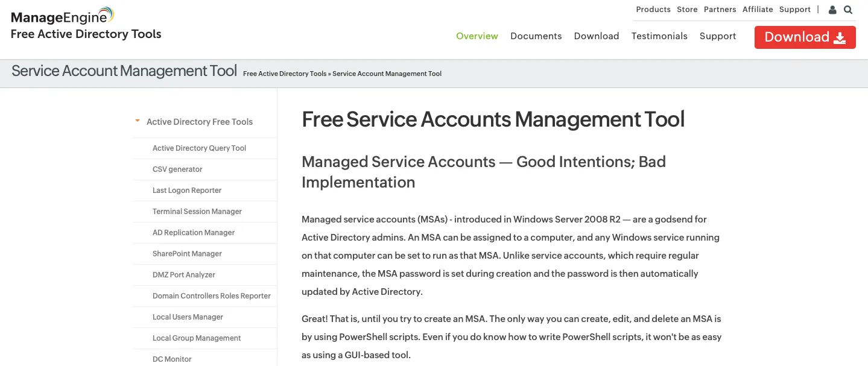Click the Free Service Accounts Management Tool heading
This screenshot has height=366, width=868.
[x=493, y=119]
